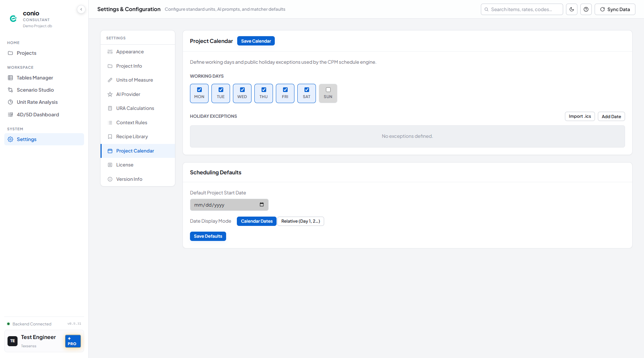The image size is (644, 358).
Task: Click Save Calendar button
Action: [x=256, y=41]
